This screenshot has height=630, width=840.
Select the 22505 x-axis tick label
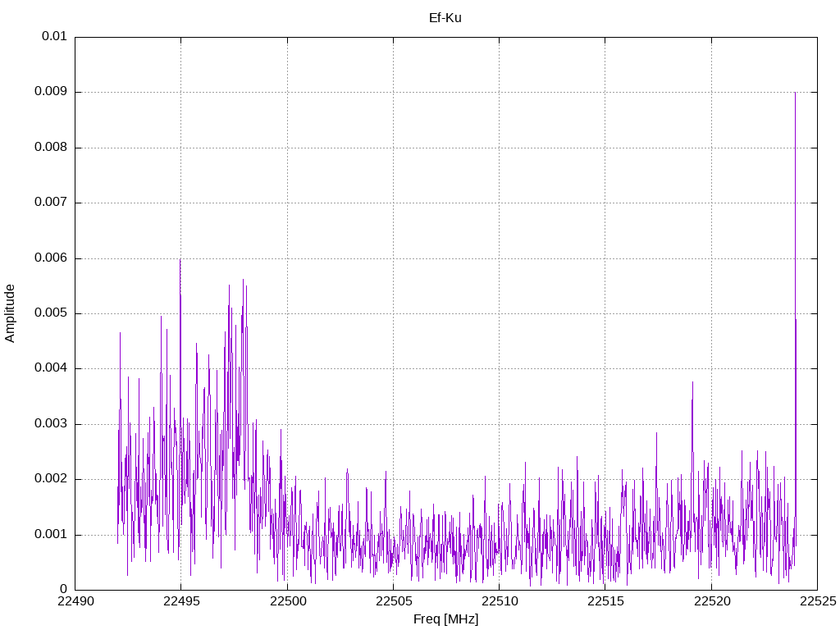point(393,601)
